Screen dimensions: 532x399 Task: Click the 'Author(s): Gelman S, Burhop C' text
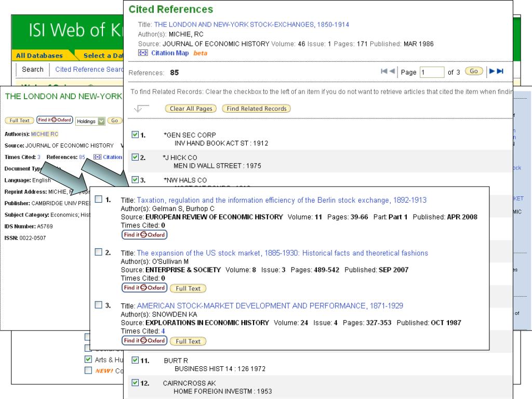[x=168, y=209]
